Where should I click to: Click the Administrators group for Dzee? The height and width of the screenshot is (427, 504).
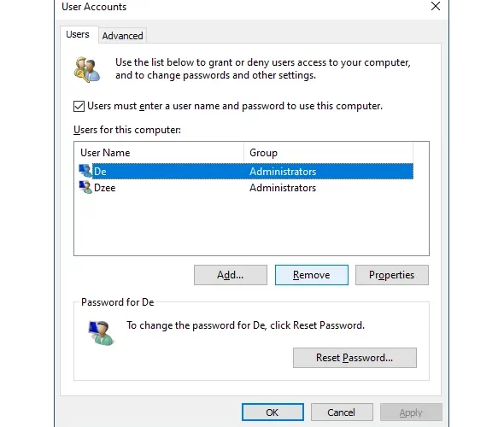tap(283, 188)
